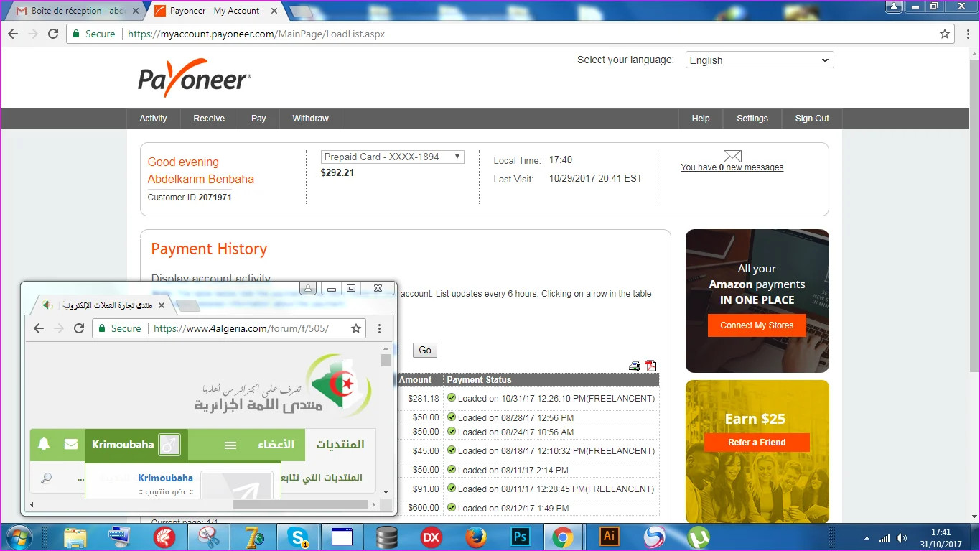Print the payment history using the printer icon
980x551 pixels.
[634, 366]
